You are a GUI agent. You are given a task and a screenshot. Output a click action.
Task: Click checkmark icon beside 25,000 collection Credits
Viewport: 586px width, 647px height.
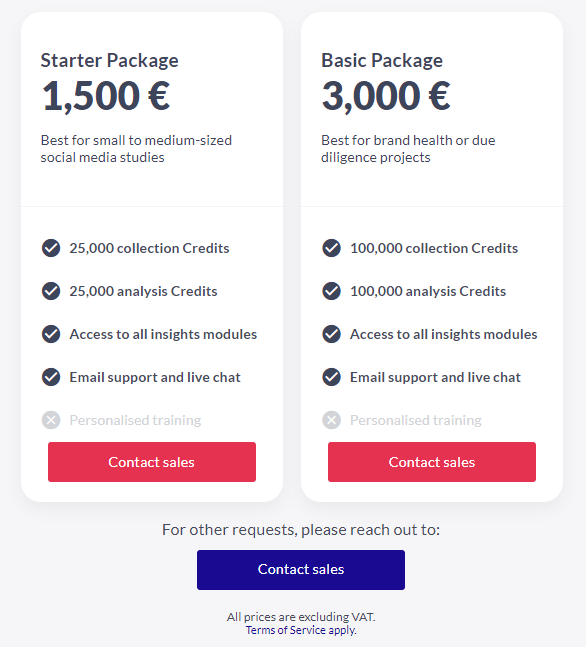tap(51, 248)
